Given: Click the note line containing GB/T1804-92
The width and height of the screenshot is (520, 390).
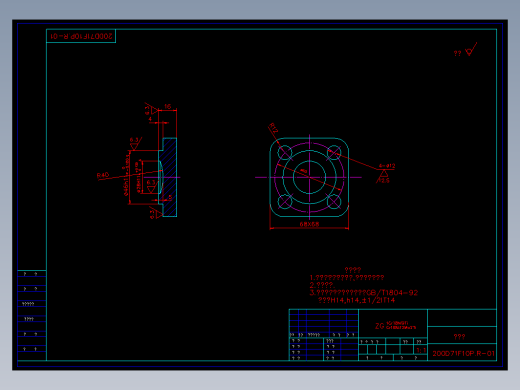Looking at the screenshot, I should pyautogui.click(x=363, y=293).
